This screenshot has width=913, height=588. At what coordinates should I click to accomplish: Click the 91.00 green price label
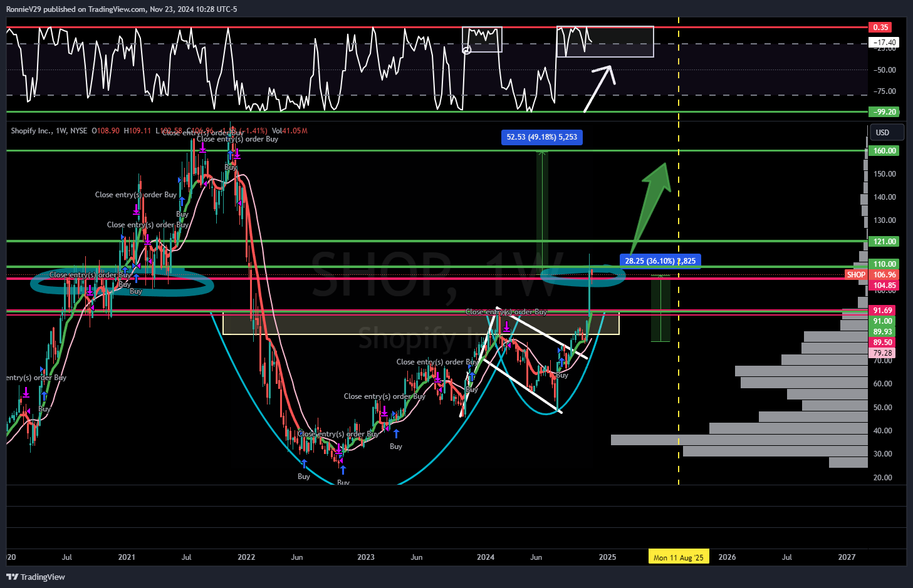[x=882, y=321]
